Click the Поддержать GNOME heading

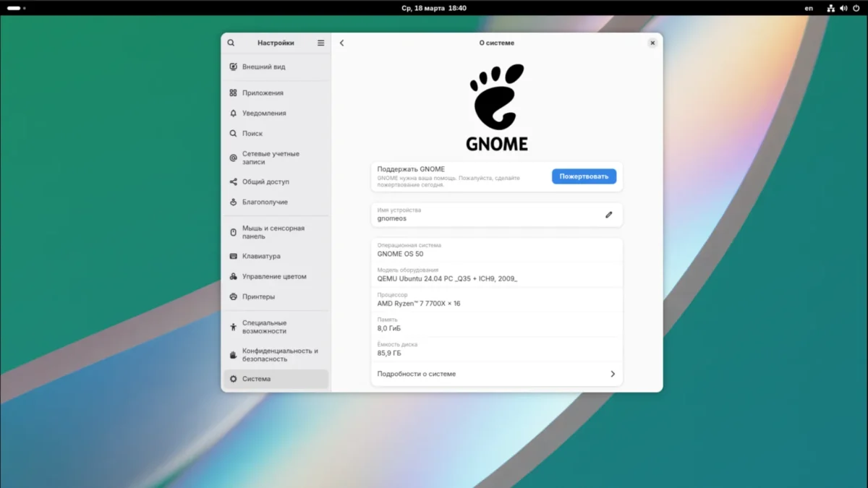coord(411,169)
